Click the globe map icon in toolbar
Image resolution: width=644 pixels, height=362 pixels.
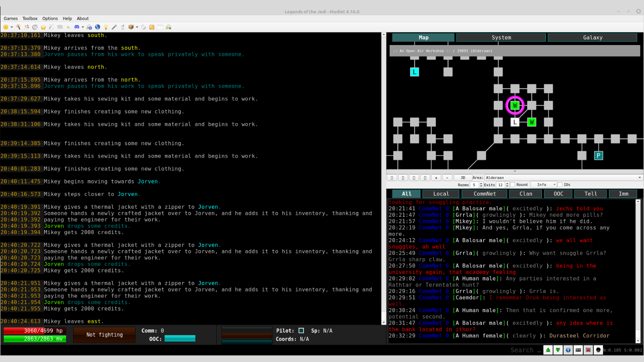[x=97, y=27]
